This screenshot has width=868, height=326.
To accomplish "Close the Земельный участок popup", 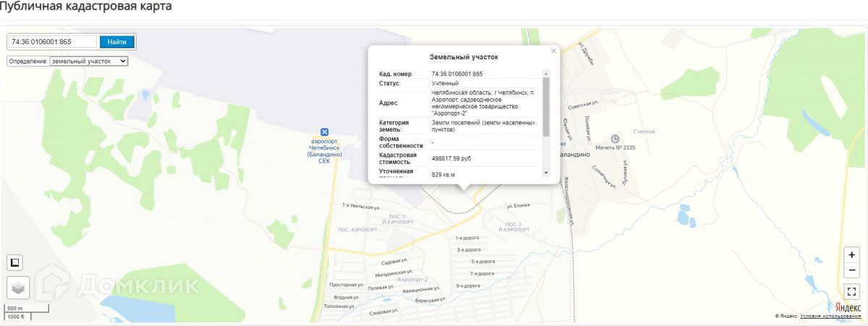I will tap(553, 51).
